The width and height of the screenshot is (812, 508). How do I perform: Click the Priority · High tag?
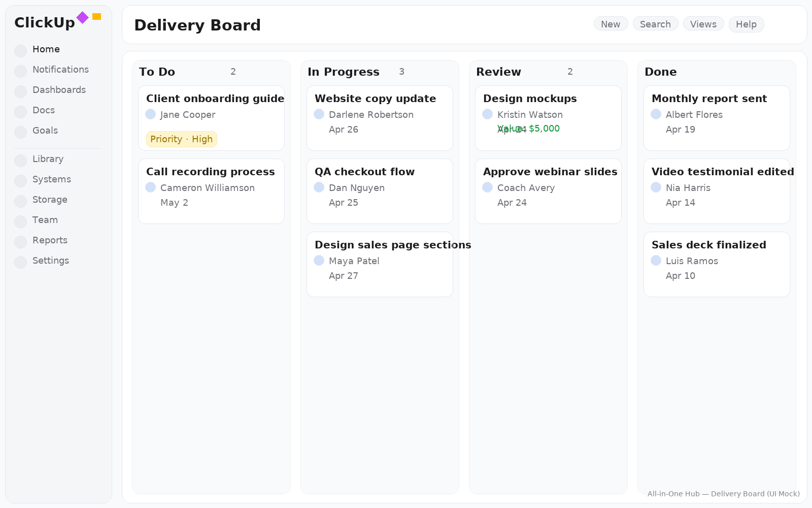click(x=182, y=139)
